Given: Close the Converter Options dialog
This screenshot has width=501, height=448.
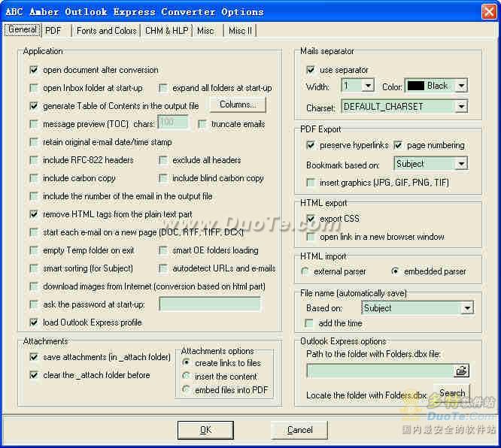Looking at the screenshot, I should click(x=488, y=12).
